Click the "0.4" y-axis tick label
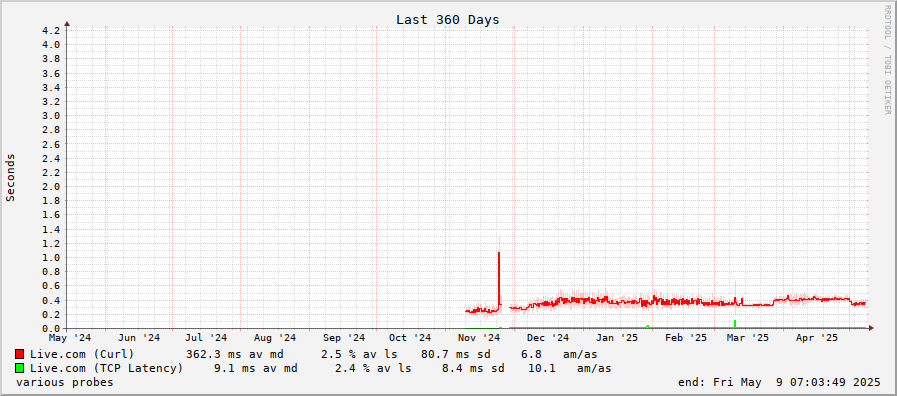 click(x=51, y=300)
